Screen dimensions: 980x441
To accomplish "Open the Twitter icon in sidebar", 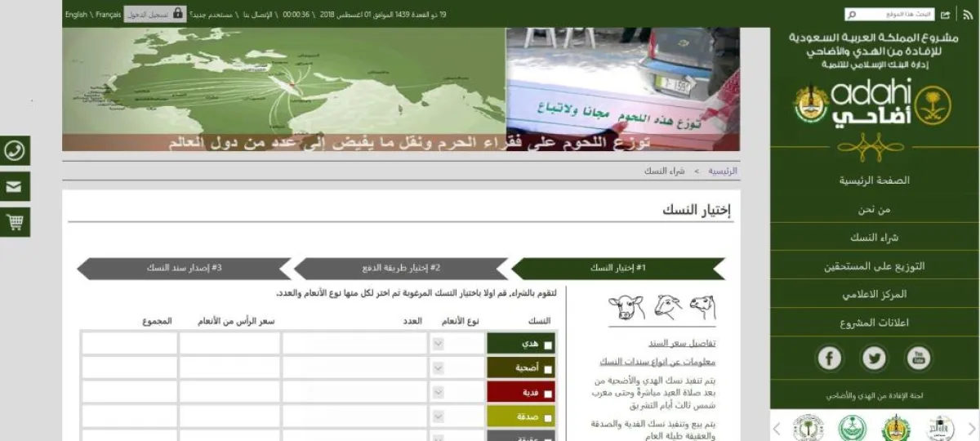I will tap(874, 358).
